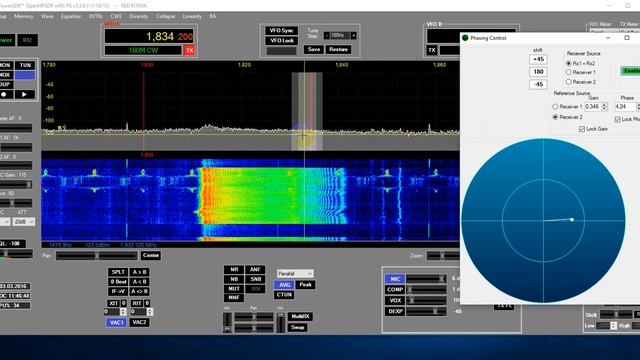Start recording with the round record button
Screen dimensions: 640x360
(x=5, y=94)
